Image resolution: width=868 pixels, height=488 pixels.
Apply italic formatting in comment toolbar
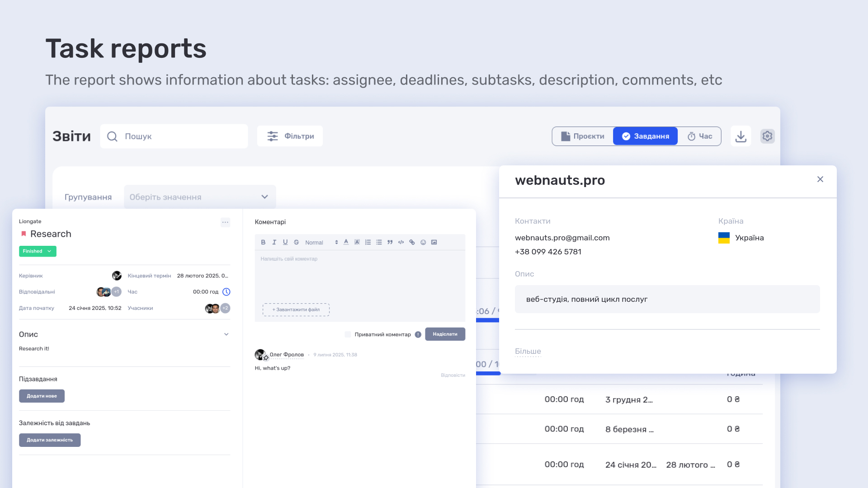(274, 242)
